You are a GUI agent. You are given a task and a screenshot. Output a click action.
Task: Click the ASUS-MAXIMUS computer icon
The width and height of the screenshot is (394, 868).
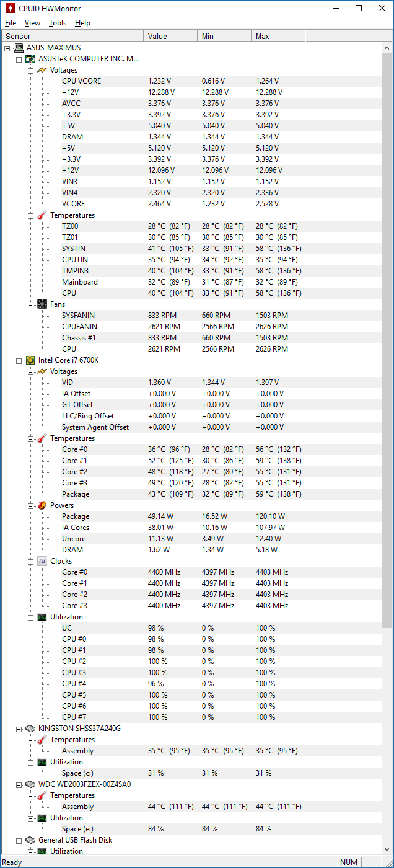click(x=19, y=48)
